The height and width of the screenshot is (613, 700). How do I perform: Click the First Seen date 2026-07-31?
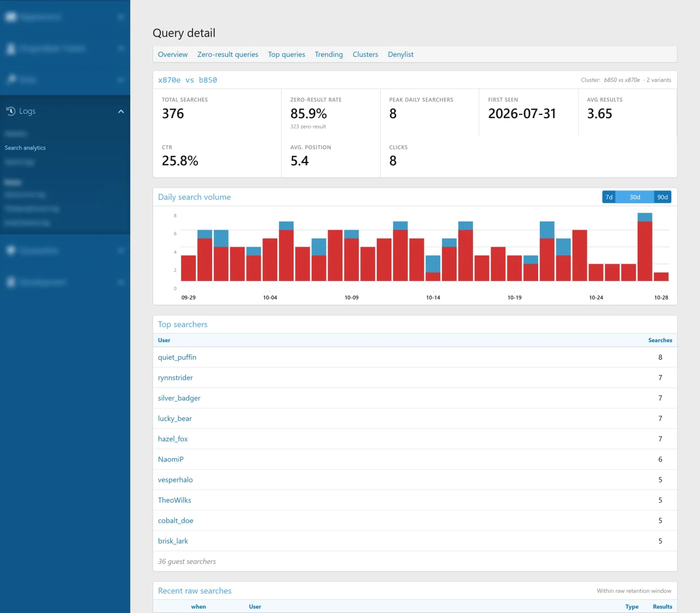522,114
